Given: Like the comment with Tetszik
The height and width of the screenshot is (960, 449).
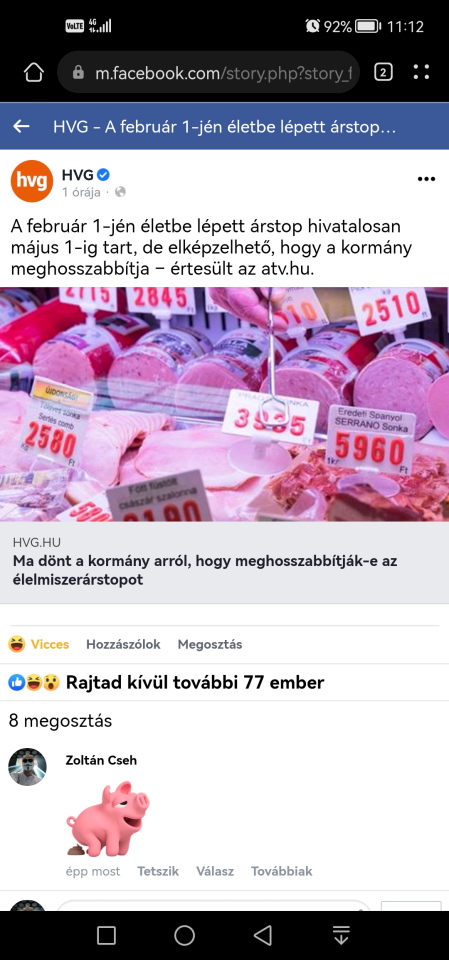Looking at the screenshot, I should coord(158,871).
